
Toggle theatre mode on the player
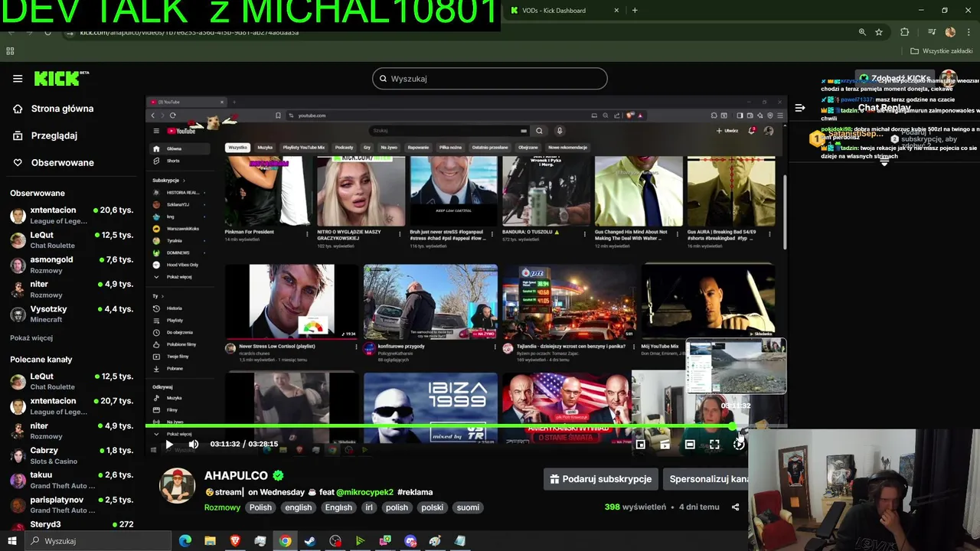(x=690, y=444)
